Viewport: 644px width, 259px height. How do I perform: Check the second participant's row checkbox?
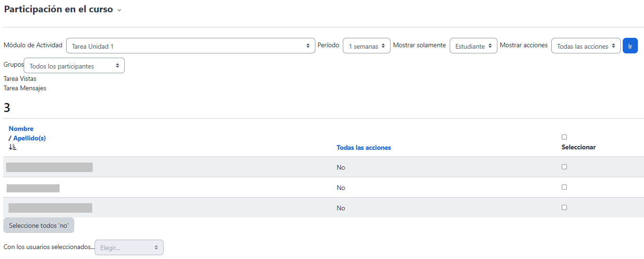click(x=564, y=187)
